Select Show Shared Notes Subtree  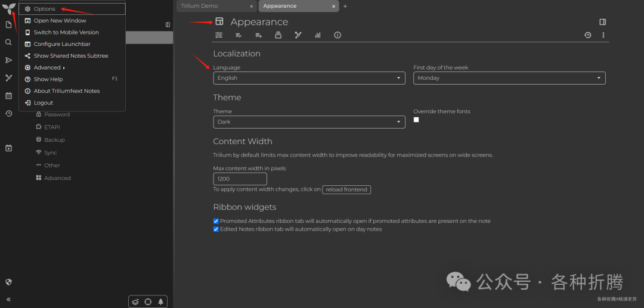pos(72,56)
